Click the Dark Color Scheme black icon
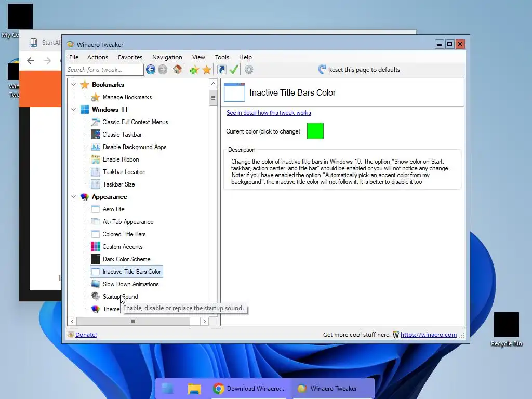532x399 pixels. (96, 259)
